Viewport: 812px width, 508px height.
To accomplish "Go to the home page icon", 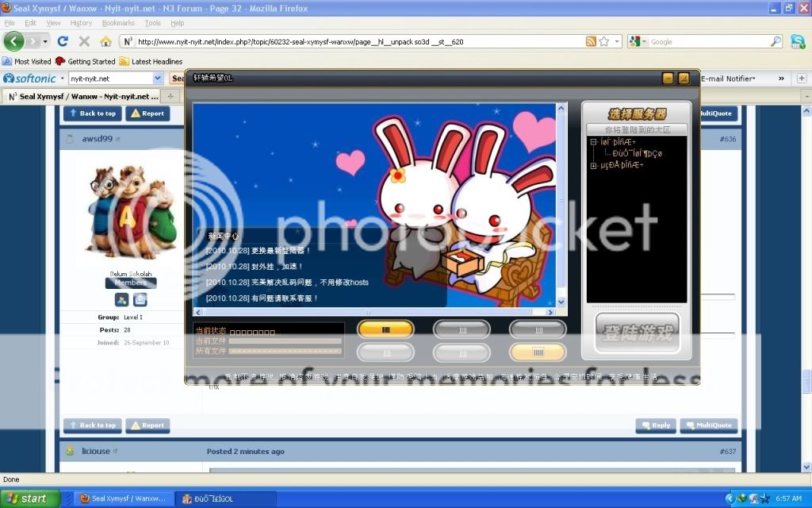I will [x=105, y=41].
